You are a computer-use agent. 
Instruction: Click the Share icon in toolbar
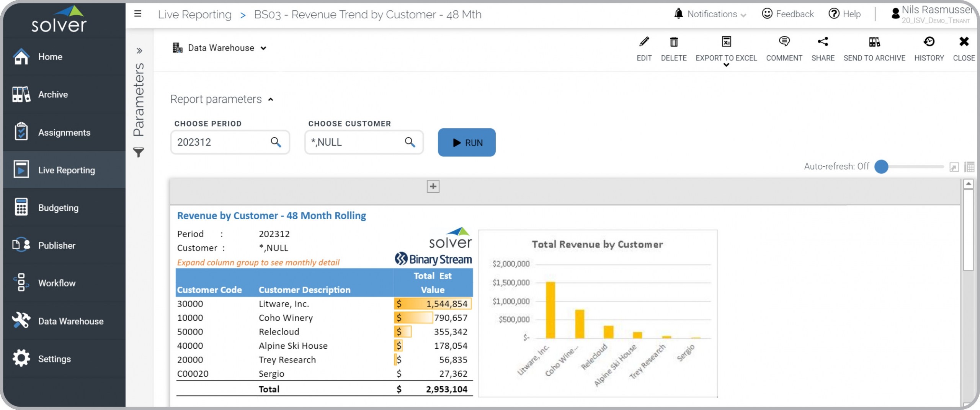823,42
